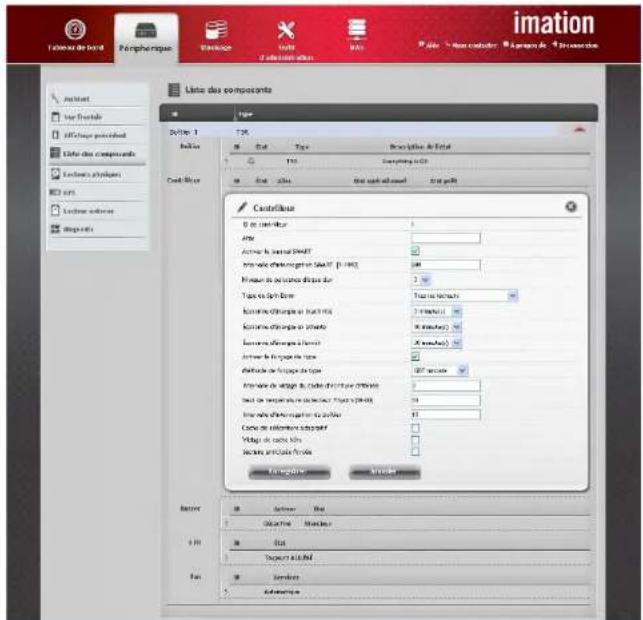The width and height of the screenshot is (643, 620).
Task: Click the Type column header
Action: coord(245,114)
